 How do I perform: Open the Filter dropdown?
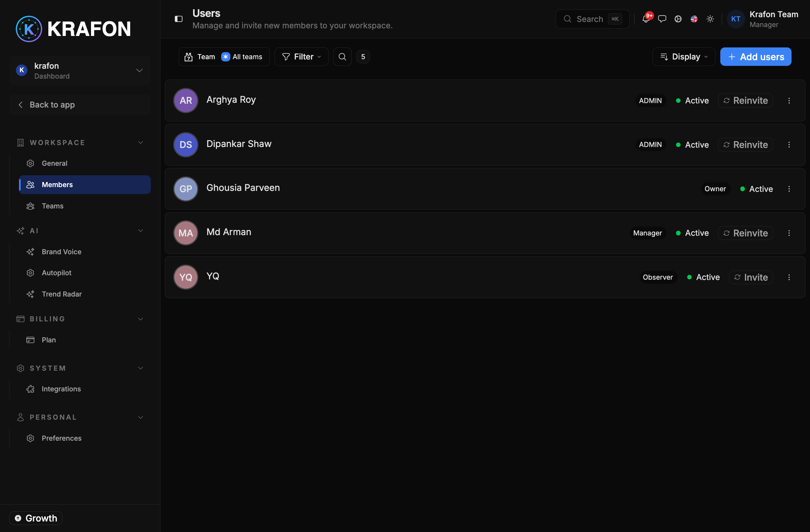[302, 57]
